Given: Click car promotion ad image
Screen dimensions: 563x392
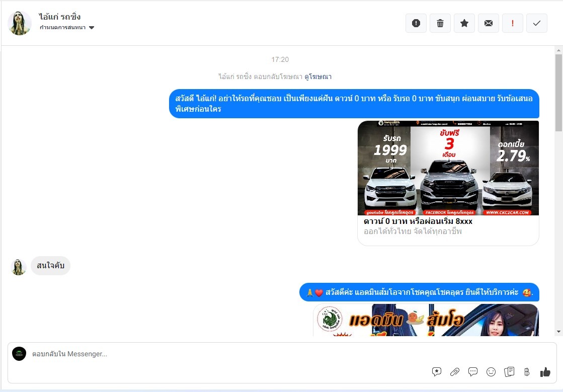Looking at the screenshot, I should [448, 168].
